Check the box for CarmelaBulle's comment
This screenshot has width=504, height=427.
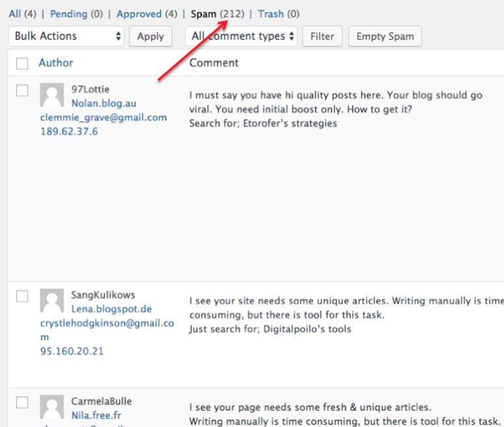[x=22, y=402]
